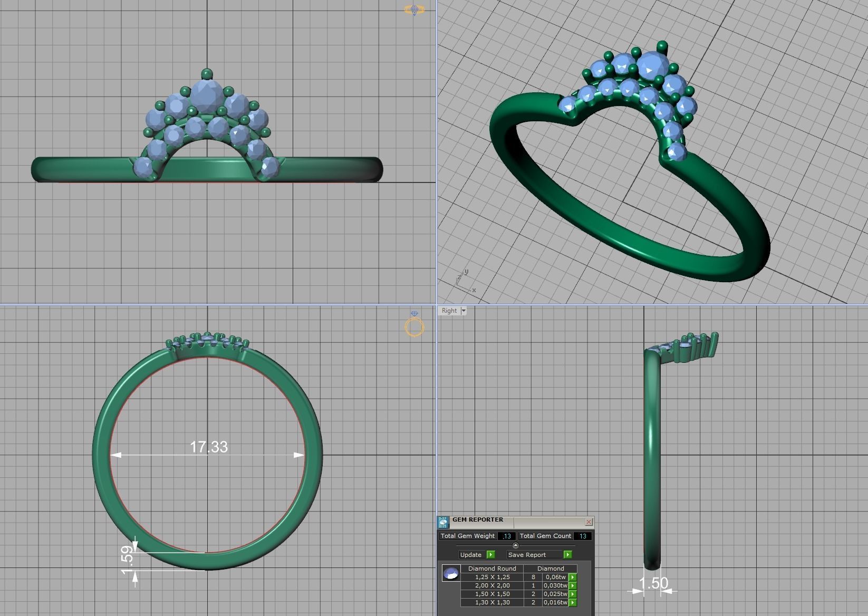This screenshot has width=868, height=616.
Task: Click the Right viewport title label
Action: (449, 311)
